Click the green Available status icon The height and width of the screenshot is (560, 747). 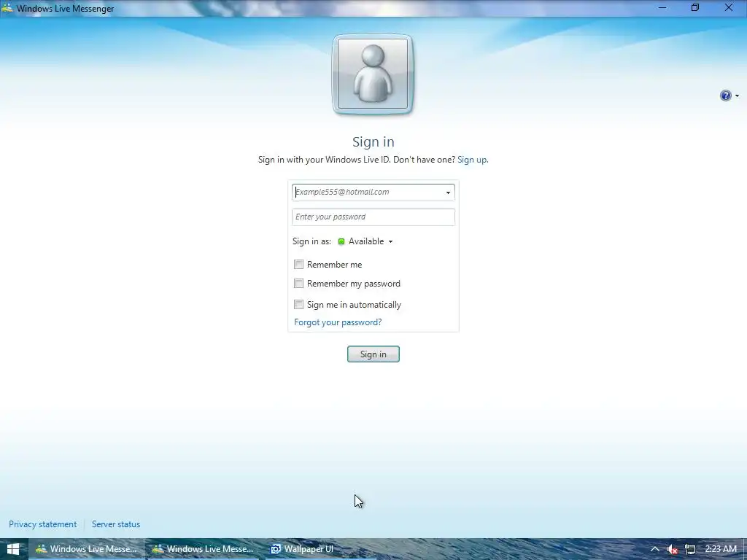(341, 241)
